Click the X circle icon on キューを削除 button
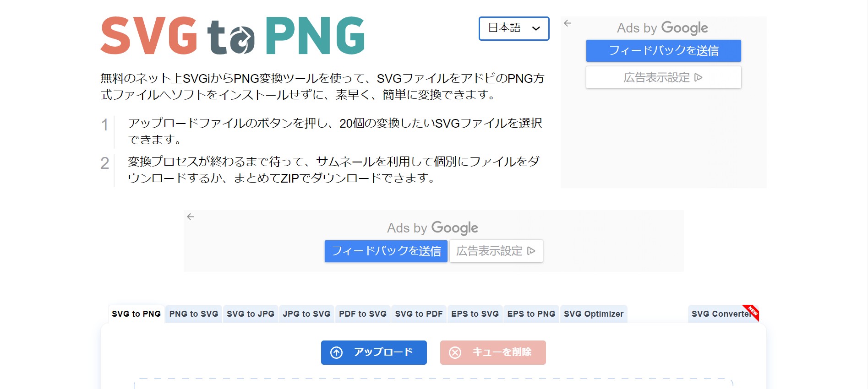The image size is (868, 389). click(x=455, y=352)
